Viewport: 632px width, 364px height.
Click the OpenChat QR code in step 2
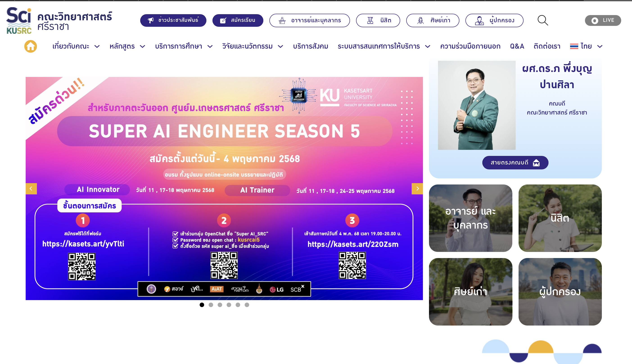[x=224, y=265]
